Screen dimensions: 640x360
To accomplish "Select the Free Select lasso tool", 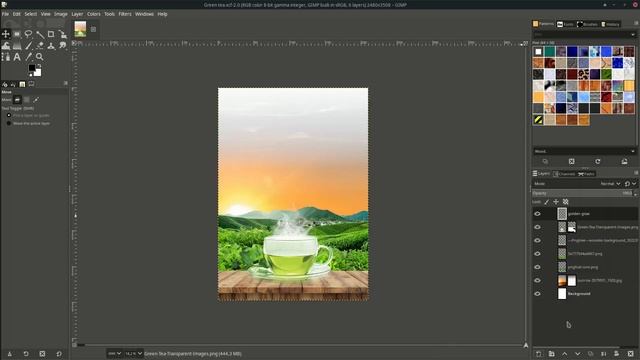I will coord(28,34).
